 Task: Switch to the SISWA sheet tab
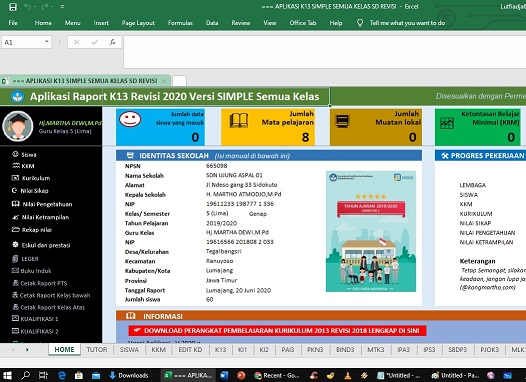tap(129, 349)
